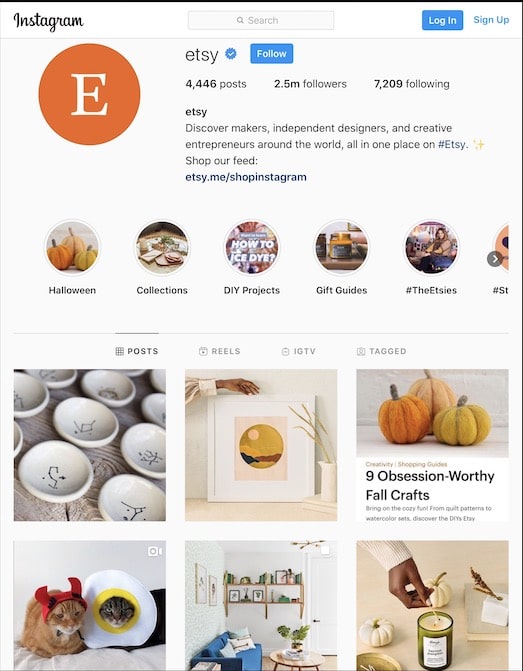Click the blue verified badge next to etsy
523x671 pixels.
coord(231,54)
